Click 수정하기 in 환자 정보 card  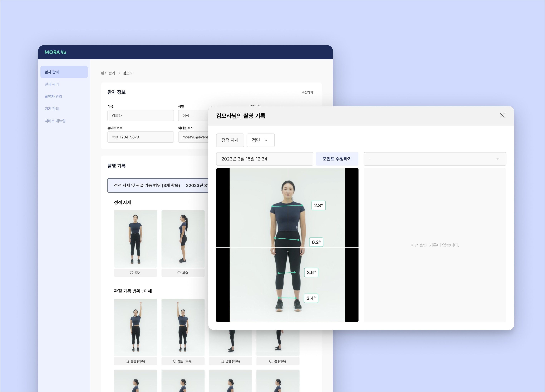[307, 92]
